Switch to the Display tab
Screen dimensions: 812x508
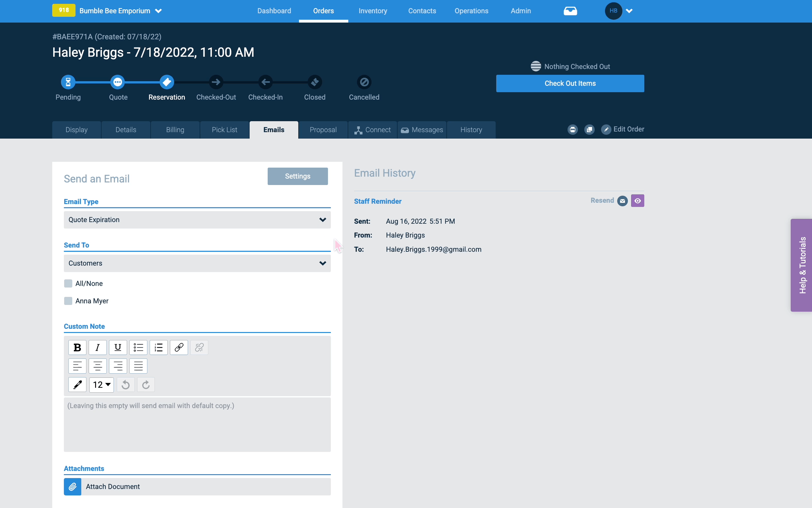click(x=77, y=130)
